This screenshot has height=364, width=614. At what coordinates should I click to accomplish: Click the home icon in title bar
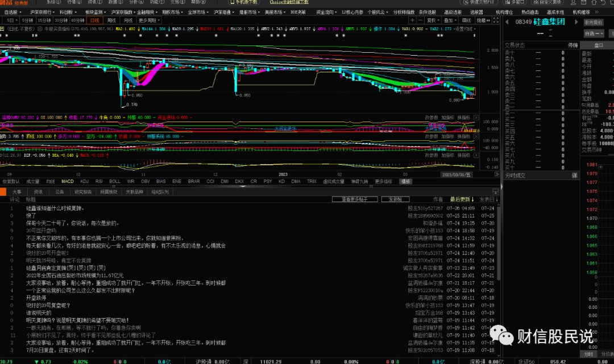[x=594, y=2]
